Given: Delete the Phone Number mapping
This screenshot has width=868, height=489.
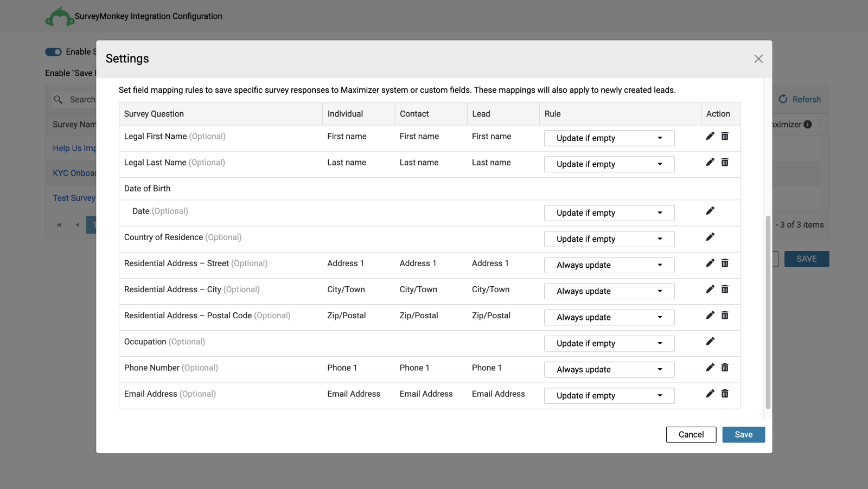Looking at the screenshot, I should click(725, 368).
